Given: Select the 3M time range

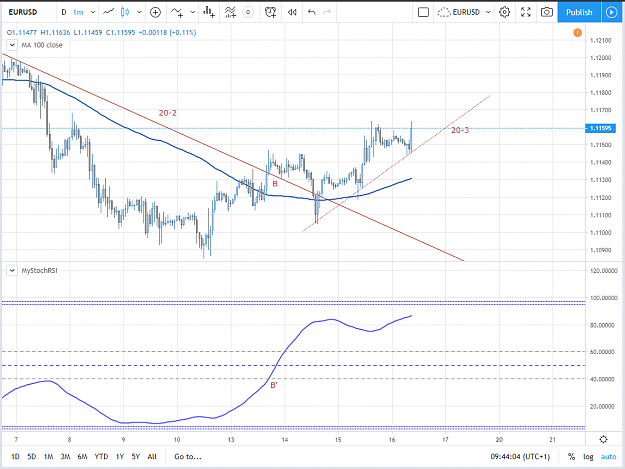Looking at the screenshot, I should tap(65, 457).
